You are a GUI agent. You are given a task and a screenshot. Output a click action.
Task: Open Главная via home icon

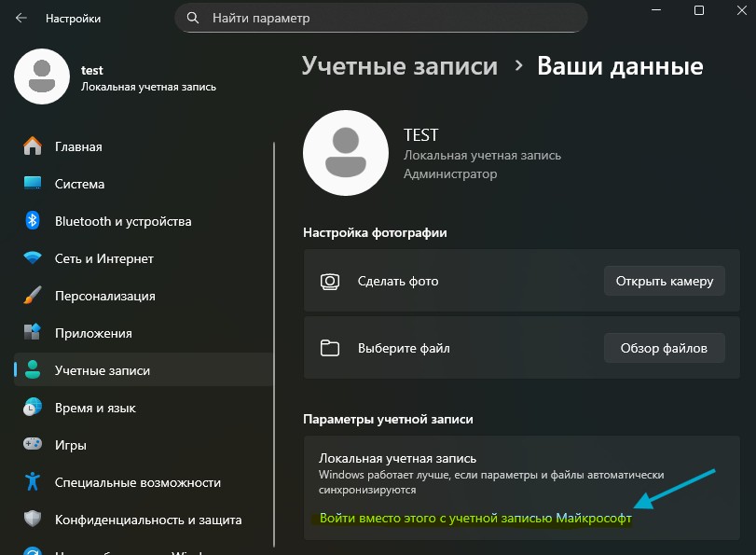point(33,146)
